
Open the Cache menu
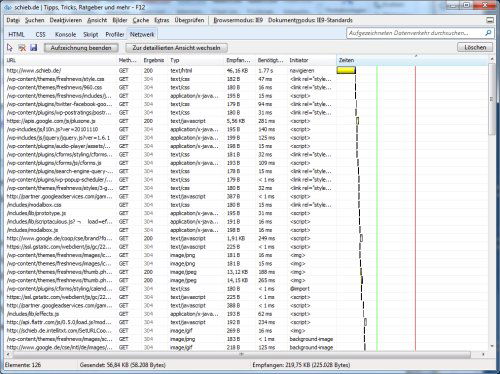point(141,20)
